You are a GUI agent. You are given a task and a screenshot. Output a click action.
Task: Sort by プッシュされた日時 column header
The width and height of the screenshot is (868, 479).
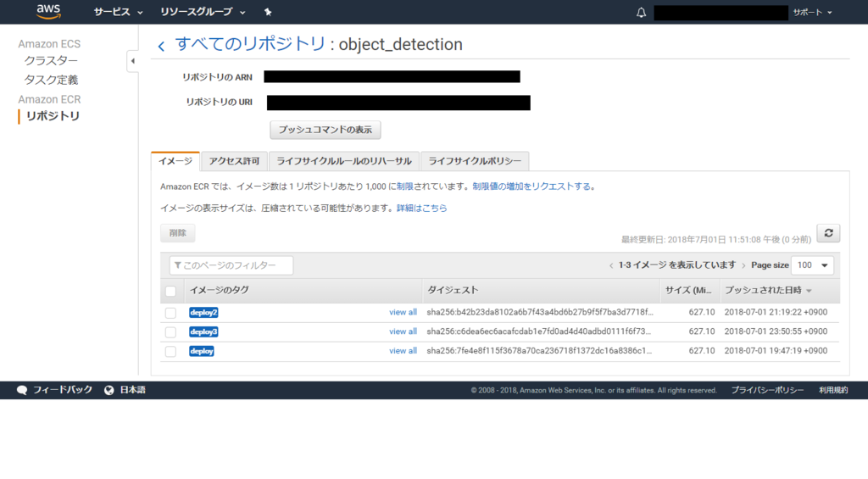click(768, 290)
